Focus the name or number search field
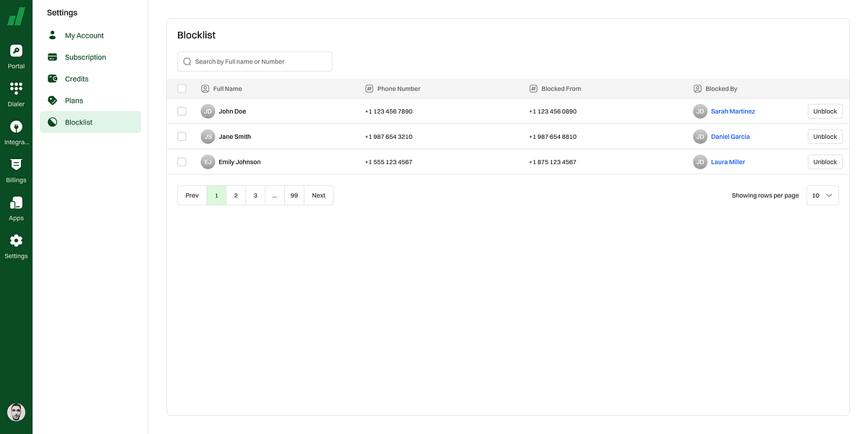Screen dimensions: 868x434 coord(255,61)
